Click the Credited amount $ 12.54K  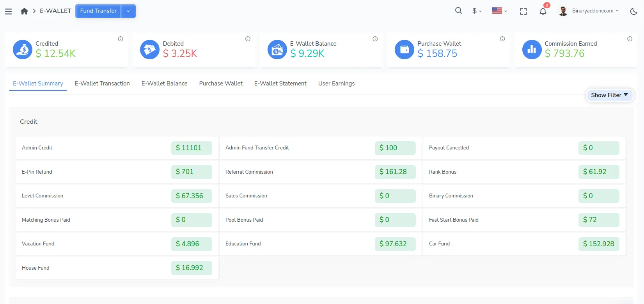(x=56, y=53)
